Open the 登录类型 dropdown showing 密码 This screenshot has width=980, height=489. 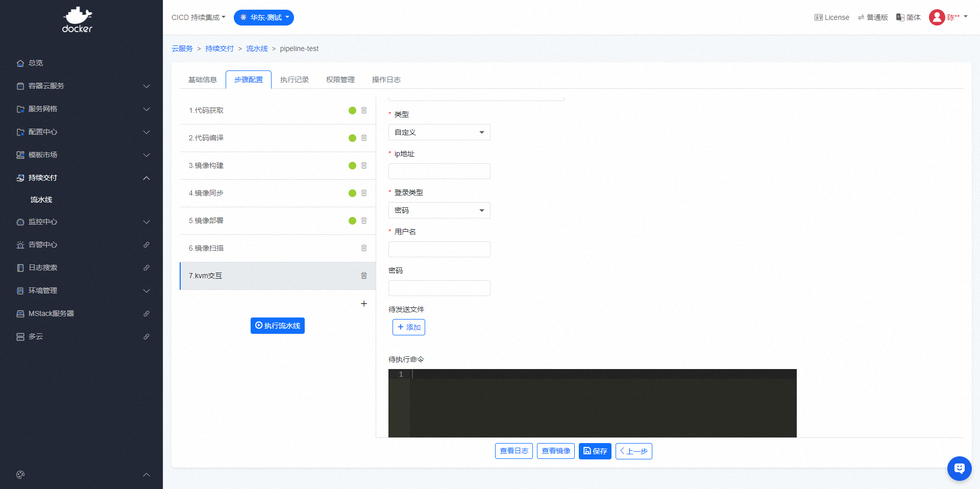[x=439, y=210]
